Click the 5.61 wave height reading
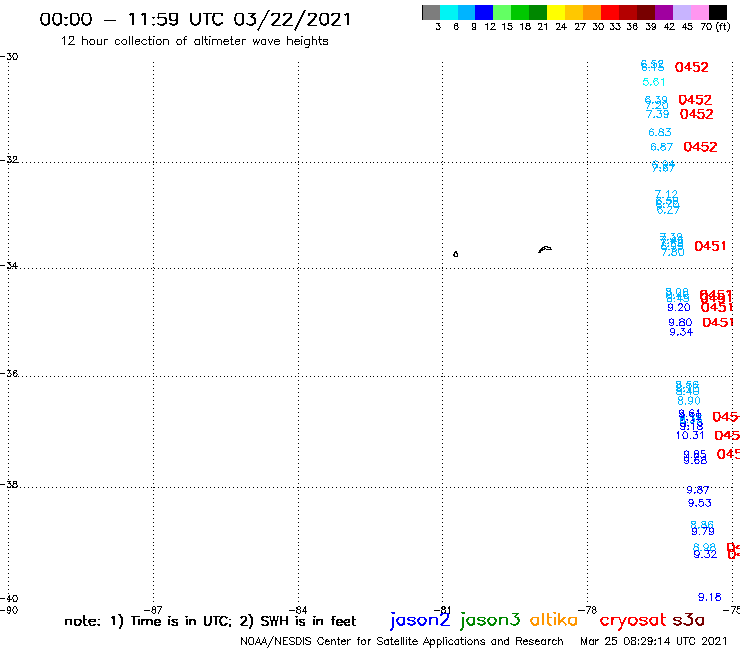740x650 pixels. pyautogui.click(x=654, y=82)
